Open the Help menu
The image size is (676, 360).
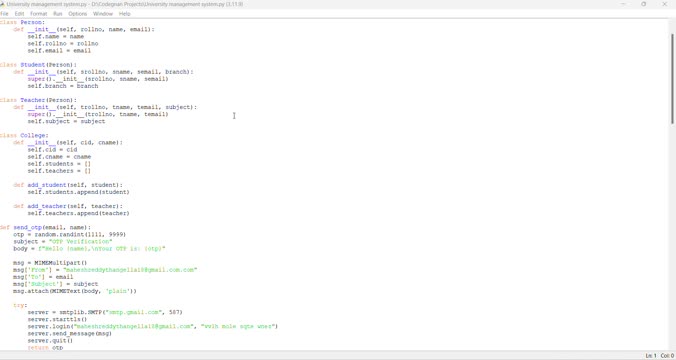point(125,14)
